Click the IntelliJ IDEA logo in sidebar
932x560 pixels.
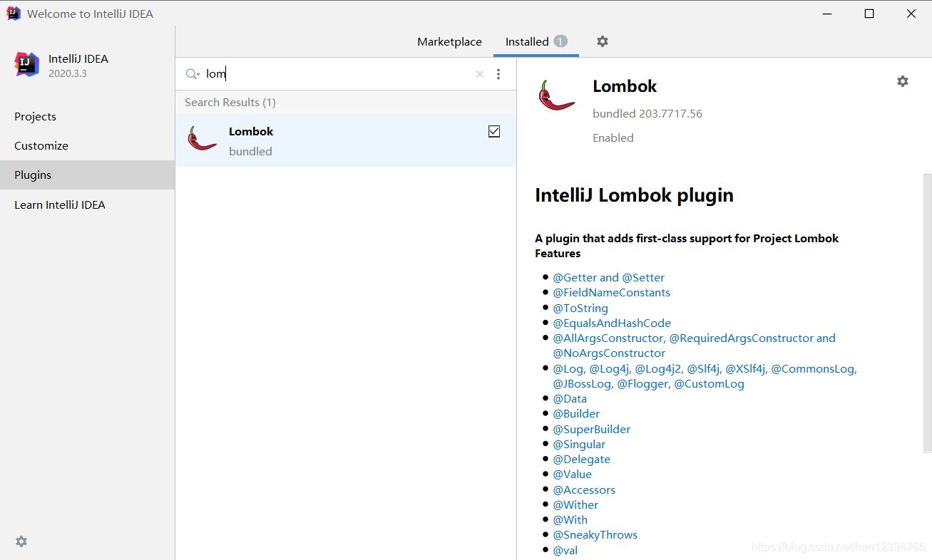click(x=27, y=64)
